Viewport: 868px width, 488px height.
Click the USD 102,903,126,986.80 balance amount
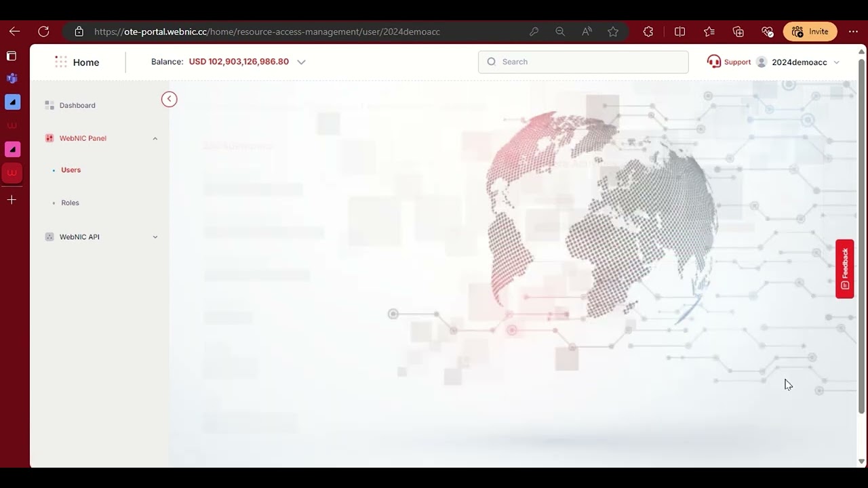[239, 62]
